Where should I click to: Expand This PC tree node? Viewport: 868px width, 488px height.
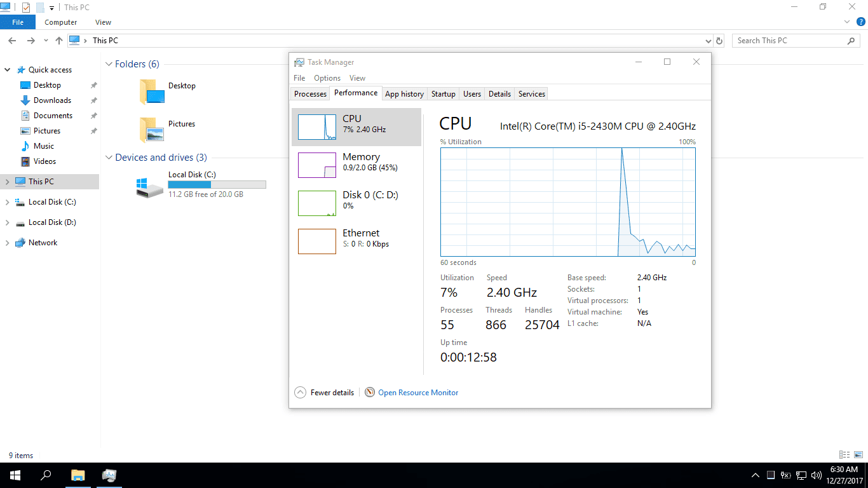(8, 182)
